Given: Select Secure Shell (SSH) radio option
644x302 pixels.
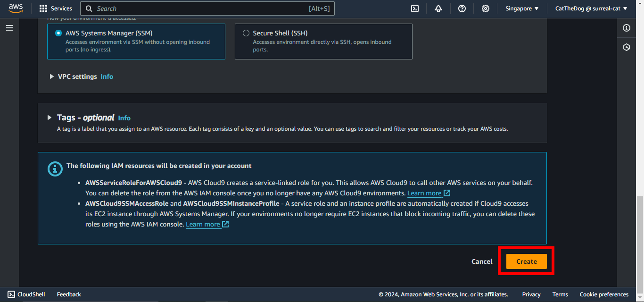Looking at the screenshot, I should tap(246, 33).
